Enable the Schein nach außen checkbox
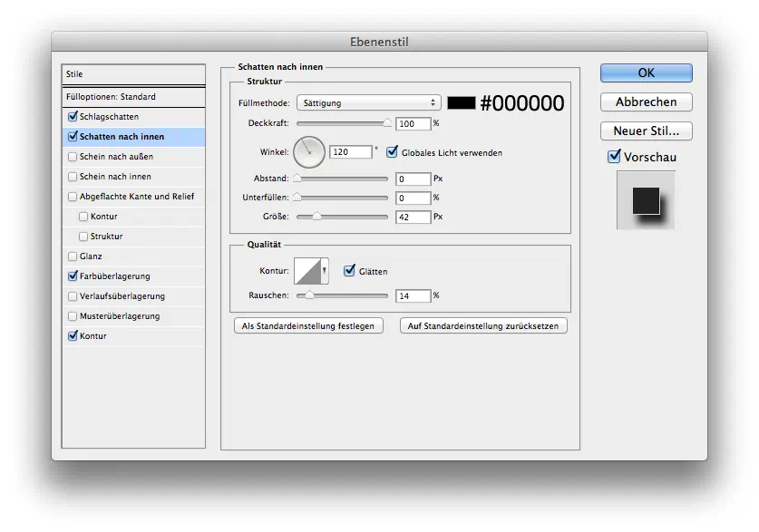The height and width of the screenshot is (532, 759). [73, 157]
